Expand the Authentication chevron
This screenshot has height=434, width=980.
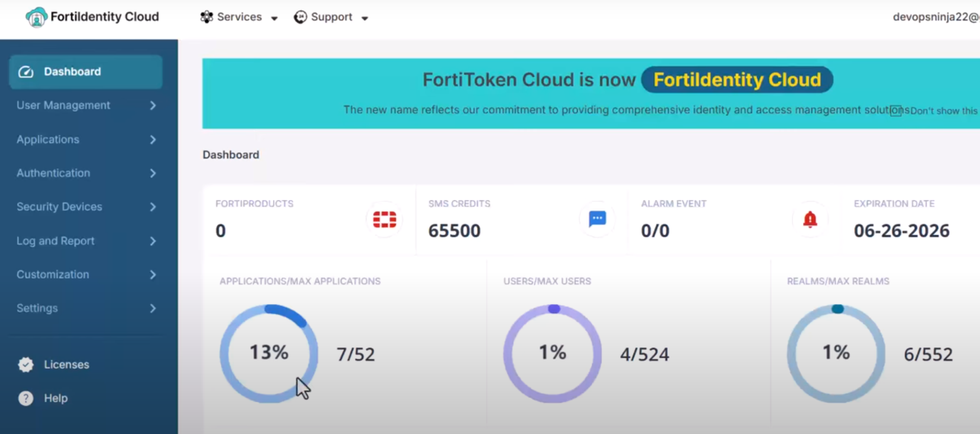[153, 173]
